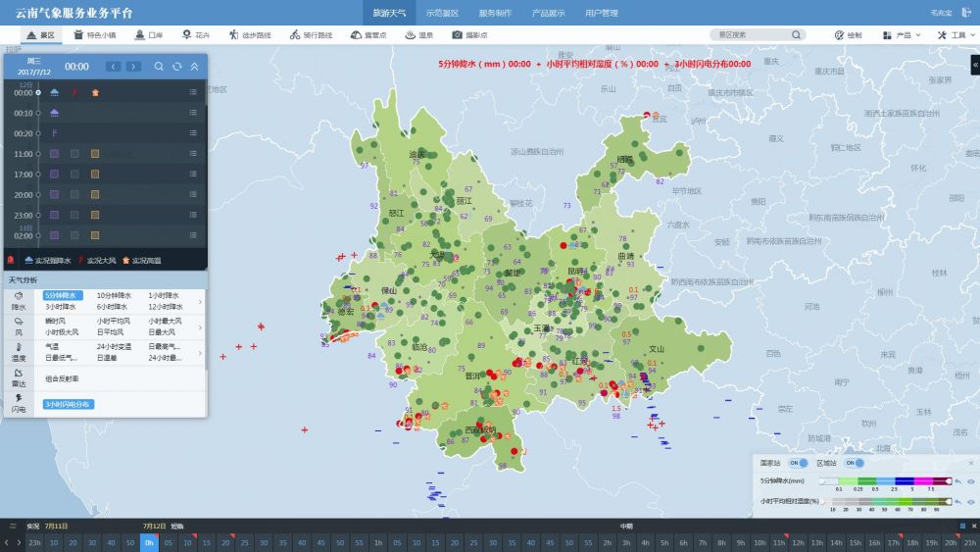Select 组合反射率 radar option

click(62, 377)
